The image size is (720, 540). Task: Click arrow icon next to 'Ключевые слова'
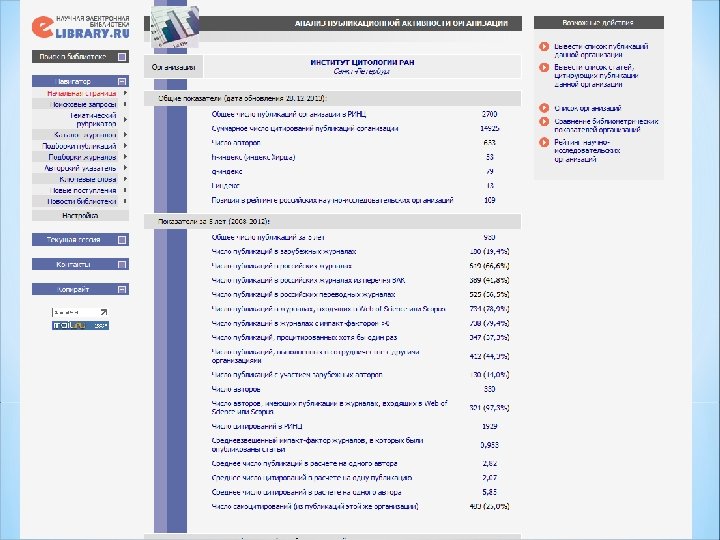pos(125,179)
